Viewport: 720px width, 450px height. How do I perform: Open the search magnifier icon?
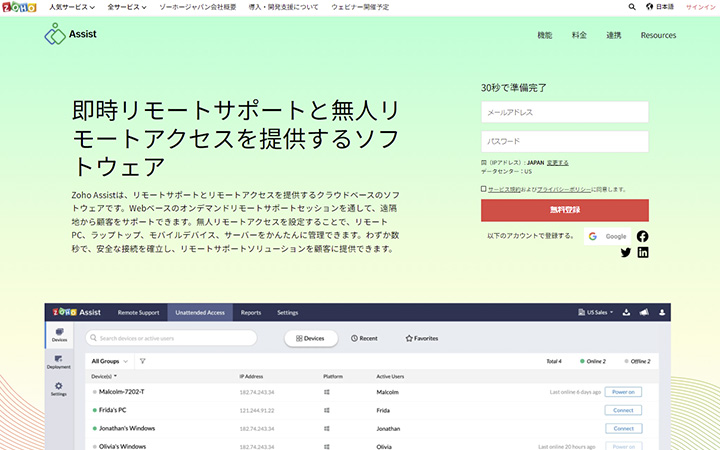pyautogui.click(x=632, y=7)
